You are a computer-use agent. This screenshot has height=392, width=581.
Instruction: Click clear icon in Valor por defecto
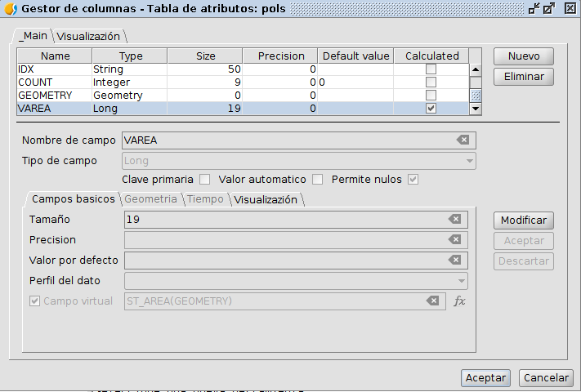click(x=455, y=261)
